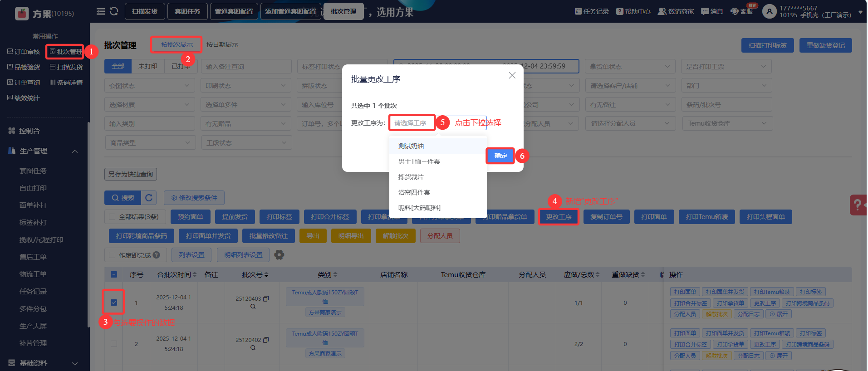Choose 呢料[大码呢料] option
The height and width of the screenshot is (371, 868).
438,208
